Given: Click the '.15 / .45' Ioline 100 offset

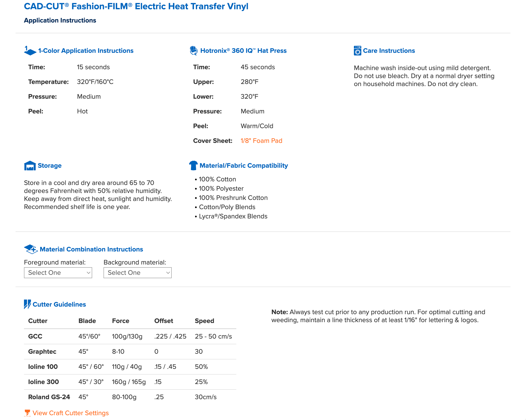Looking at the screenshot, I should pos(165,367).
